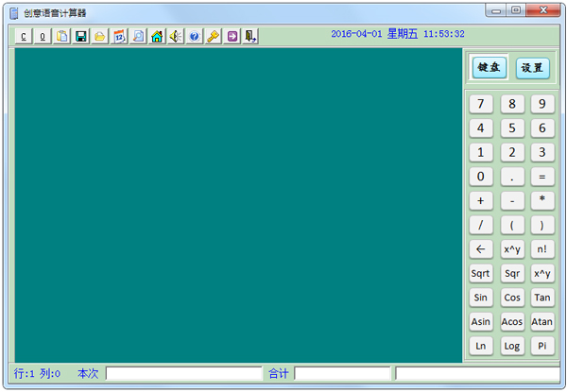Click the house home icon
This screenshot has height=392, width=567.
coord(157,37)
